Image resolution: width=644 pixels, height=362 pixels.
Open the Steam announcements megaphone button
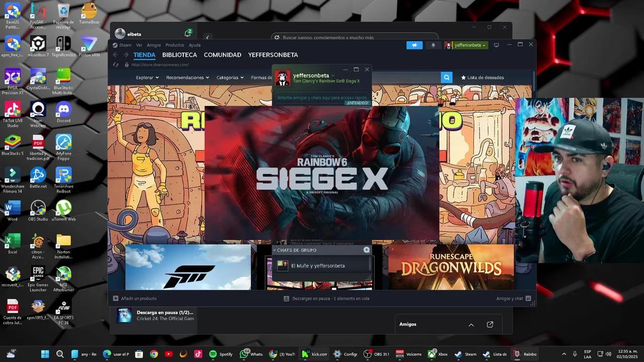click(415, 45)
